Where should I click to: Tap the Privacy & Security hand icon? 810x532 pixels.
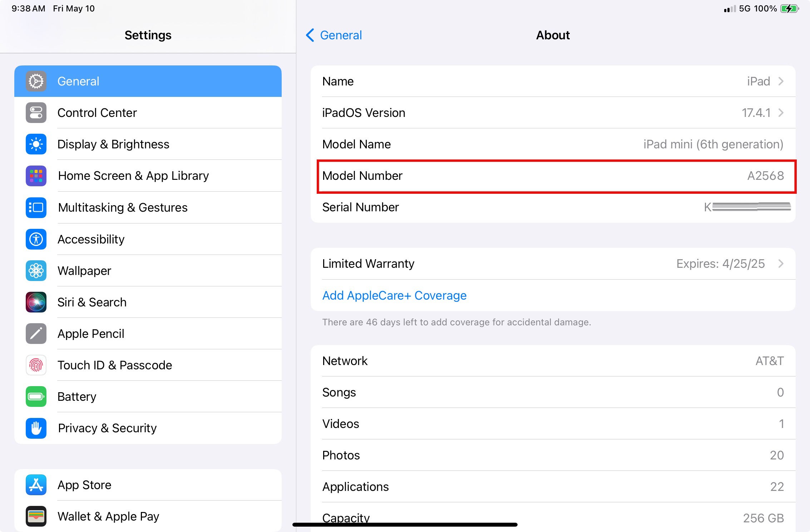click(36, 428)
